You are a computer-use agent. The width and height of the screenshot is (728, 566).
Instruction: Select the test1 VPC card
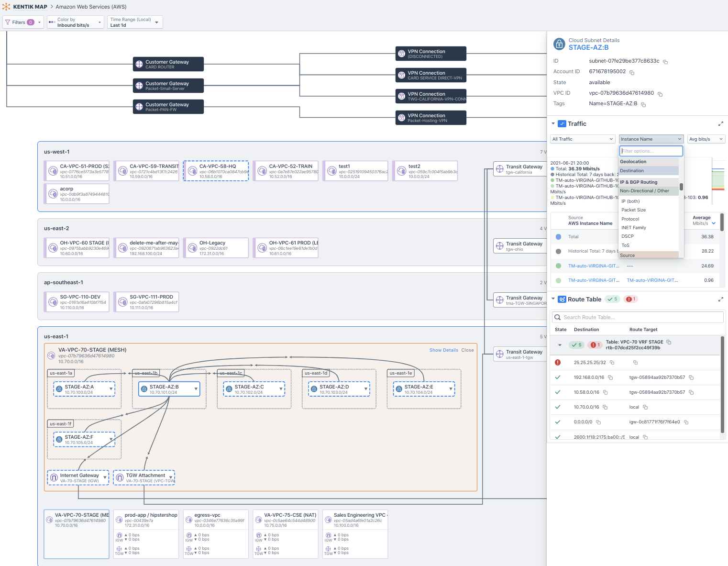pyautogui.click(x=355, y=171)
